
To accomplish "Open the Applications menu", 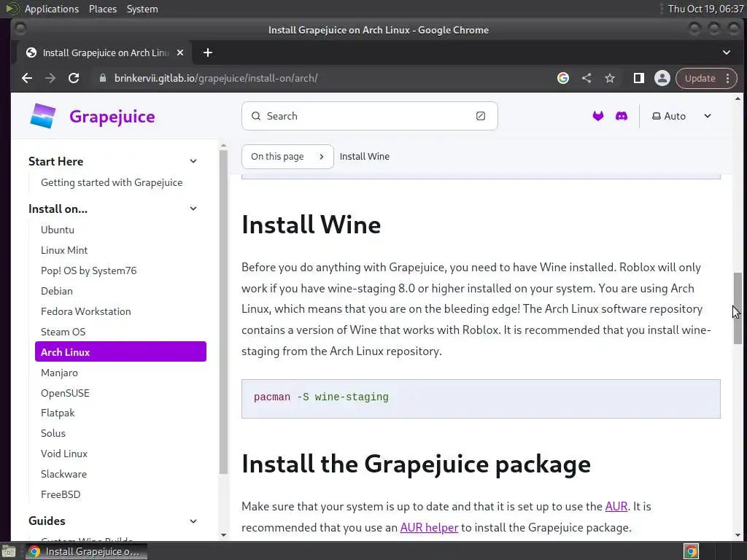I will tap(52, 9).
